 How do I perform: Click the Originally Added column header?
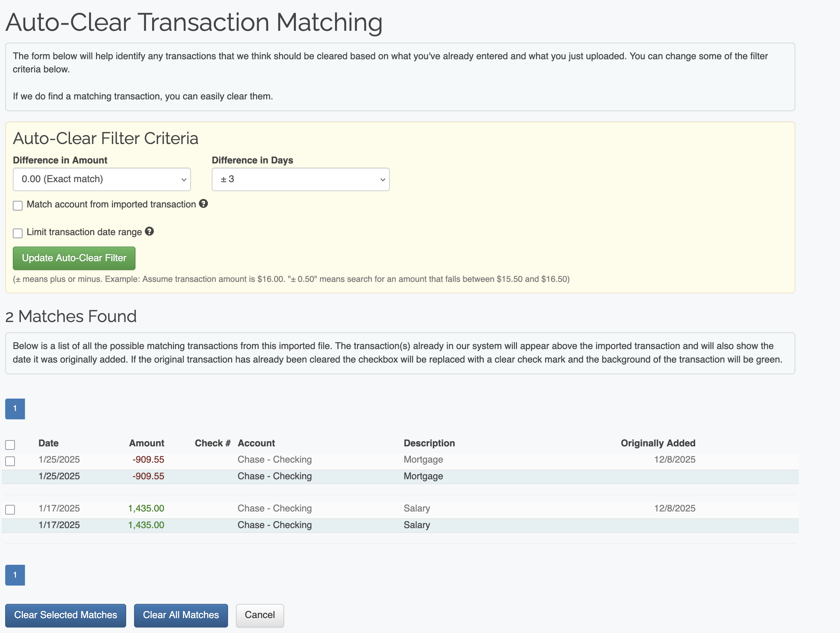658,443
